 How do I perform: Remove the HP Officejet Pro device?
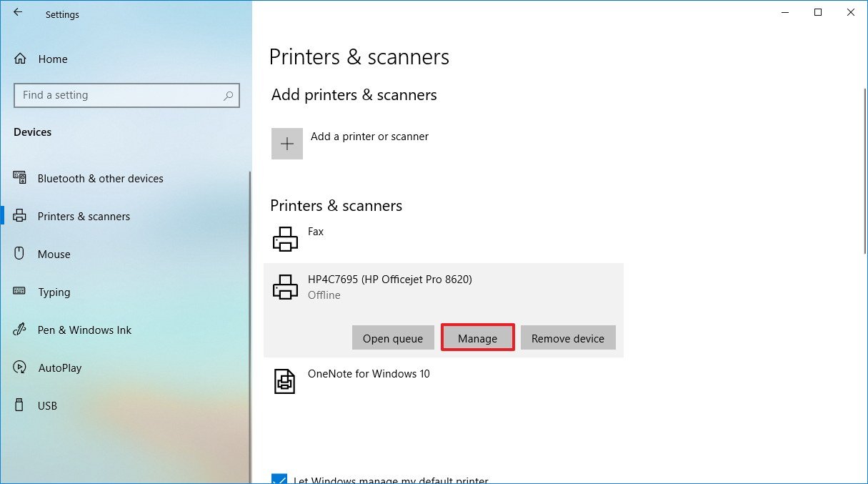[568, 337]
